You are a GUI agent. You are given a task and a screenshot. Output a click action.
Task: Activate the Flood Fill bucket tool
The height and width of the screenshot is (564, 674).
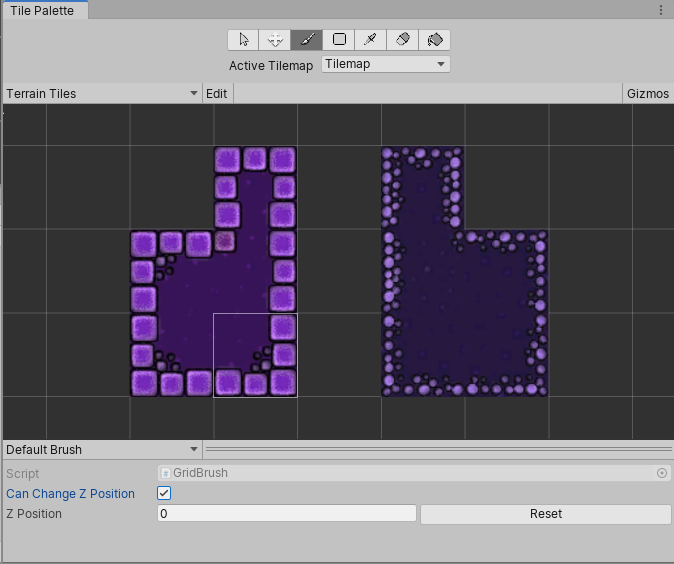[x=435, y=40]
